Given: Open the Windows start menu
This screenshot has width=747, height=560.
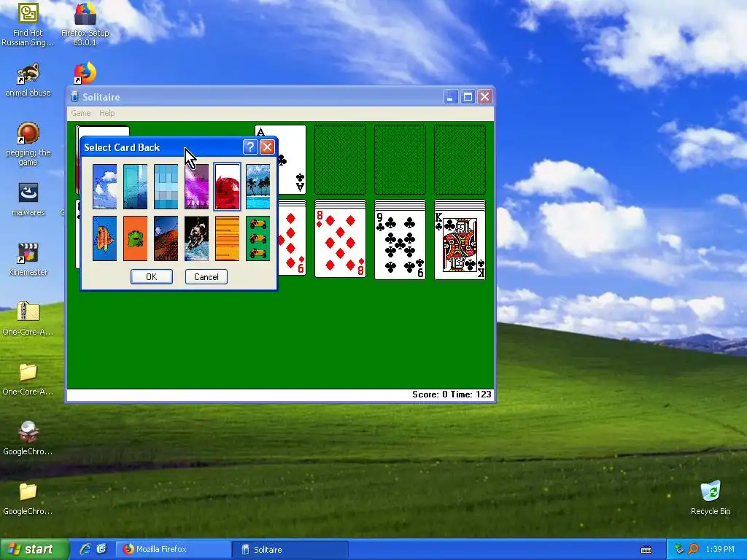Looking at the screenshot, I should 34,549.
